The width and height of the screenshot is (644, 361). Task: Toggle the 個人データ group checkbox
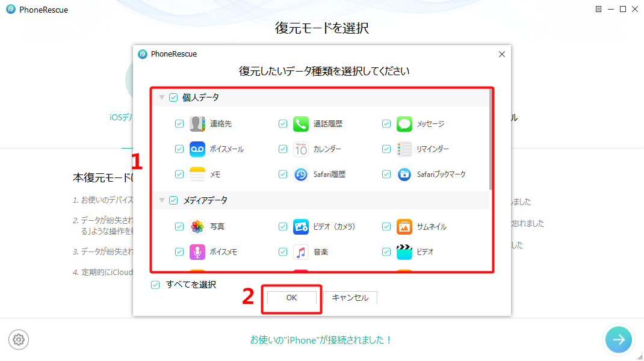(173, 97)
